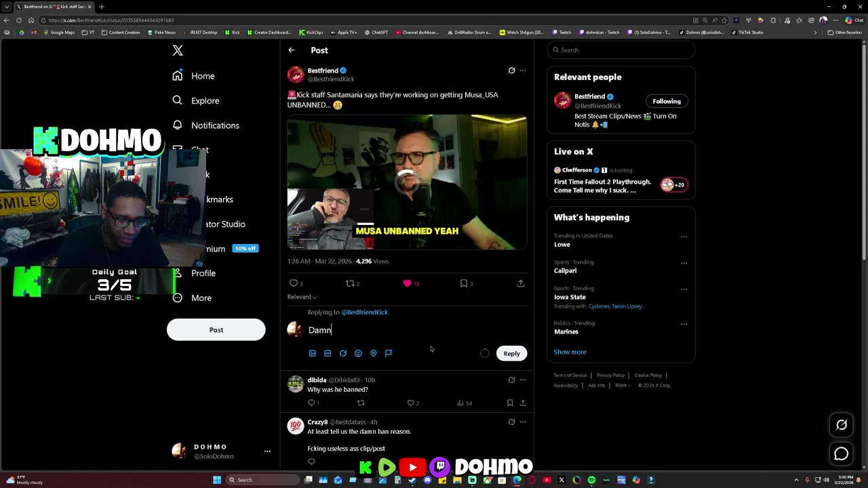Open the Grok floating button
This screenshot has height=488, width=868.
[842, 425]
